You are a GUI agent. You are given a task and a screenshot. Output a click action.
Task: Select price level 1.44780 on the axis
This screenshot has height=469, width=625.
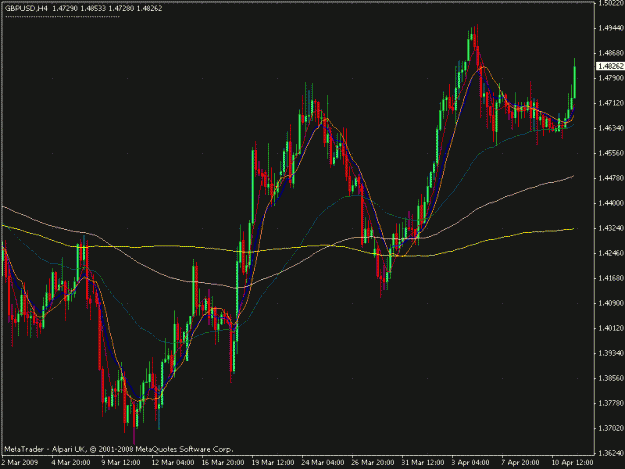(x=611, y=178)
